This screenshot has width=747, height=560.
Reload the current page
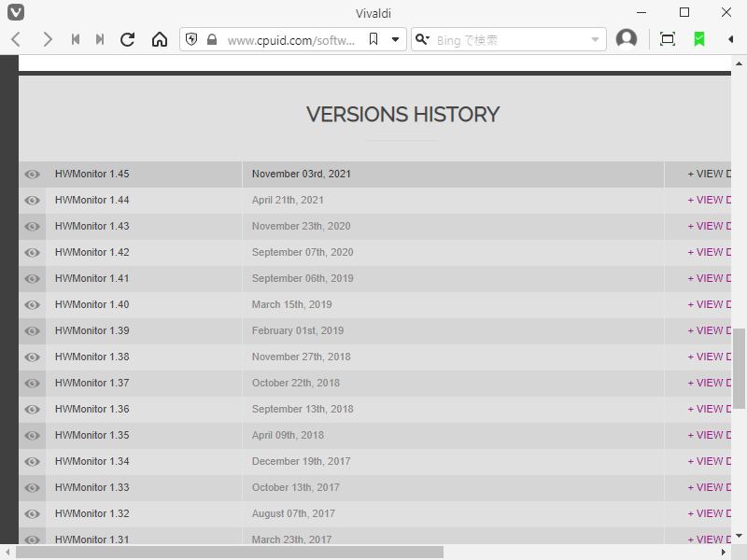[x=127, y=39]
